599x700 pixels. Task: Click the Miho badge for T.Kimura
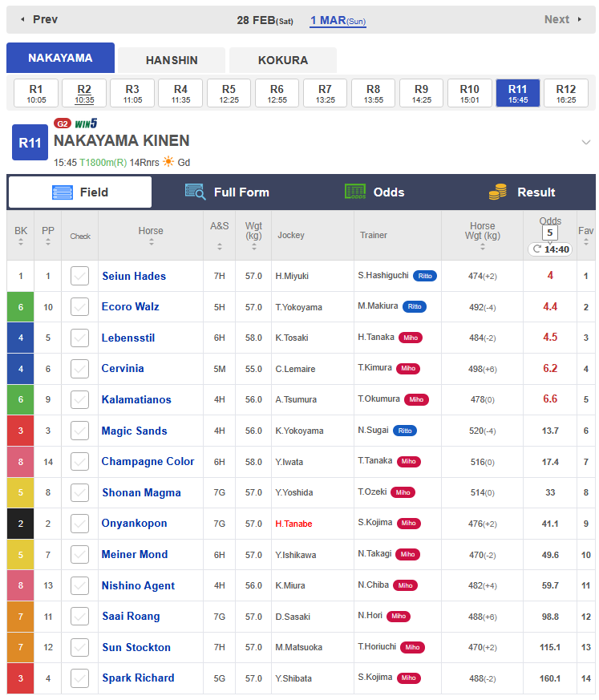(408, 368)
